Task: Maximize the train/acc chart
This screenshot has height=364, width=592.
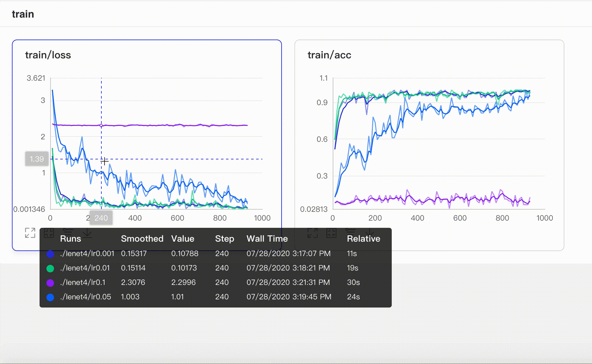Action: [313, 233]
